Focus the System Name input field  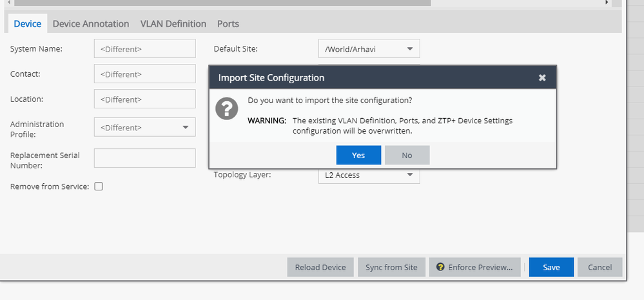coord(144,49)
